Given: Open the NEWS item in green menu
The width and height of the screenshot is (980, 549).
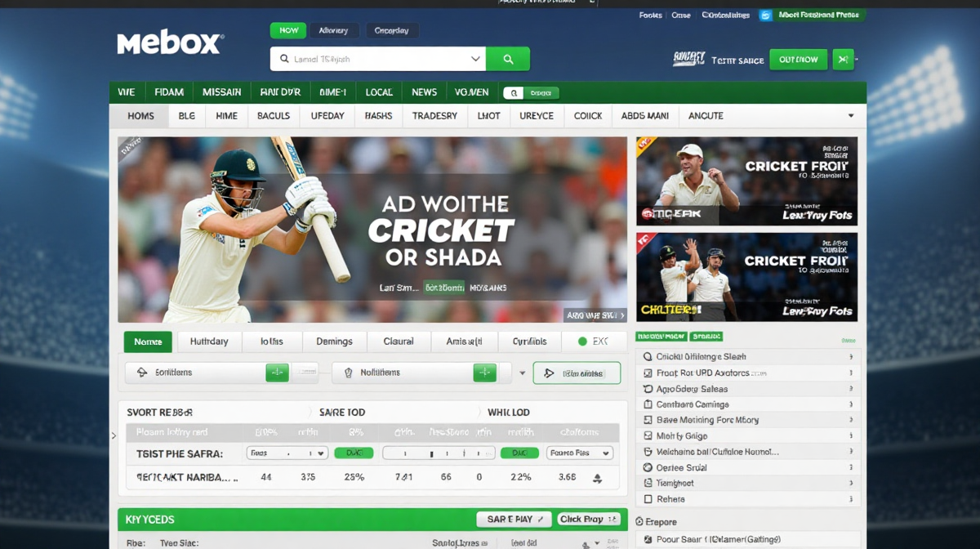Looking at the screenshot, I should point(424,92).
